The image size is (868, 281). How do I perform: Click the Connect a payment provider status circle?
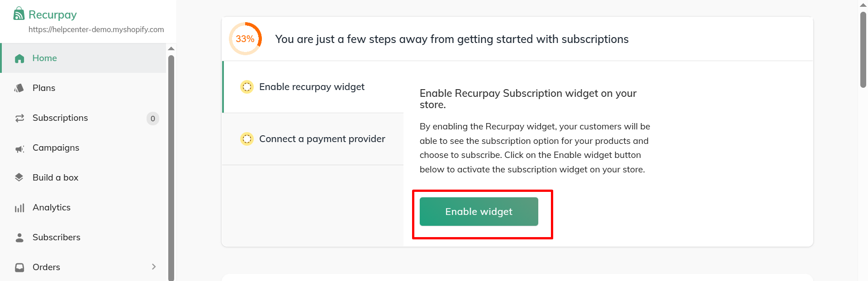click(x=247, y=139)
